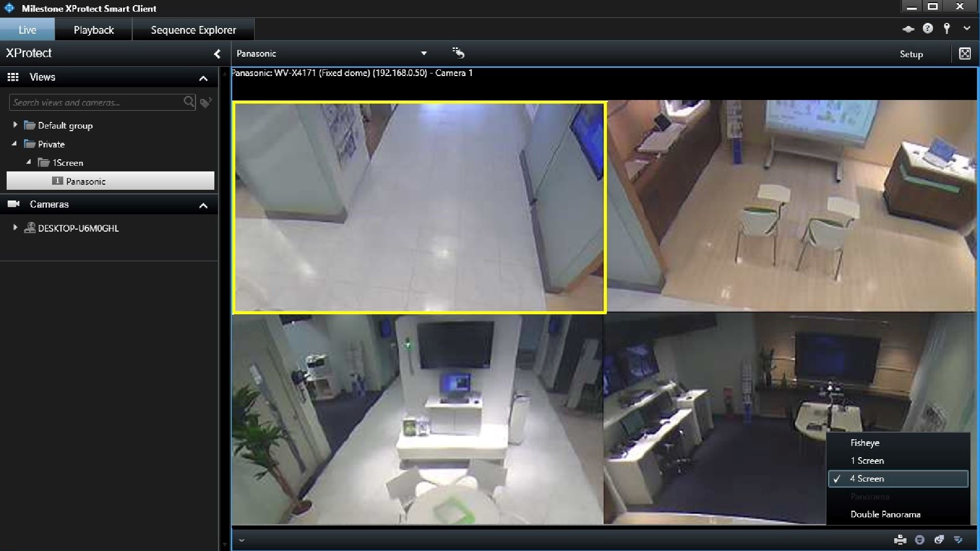Click the camera settings wrench icon

pos(958,540)
